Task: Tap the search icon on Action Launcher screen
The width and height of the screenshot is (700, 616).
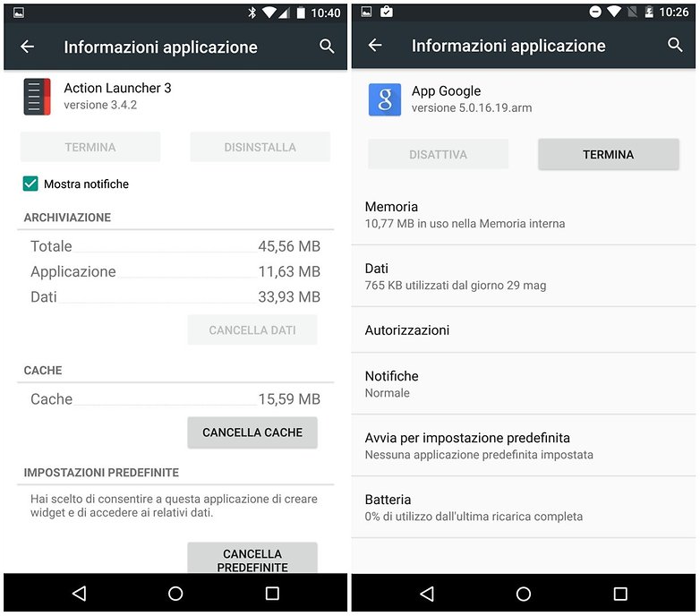Action: point(327,47)
